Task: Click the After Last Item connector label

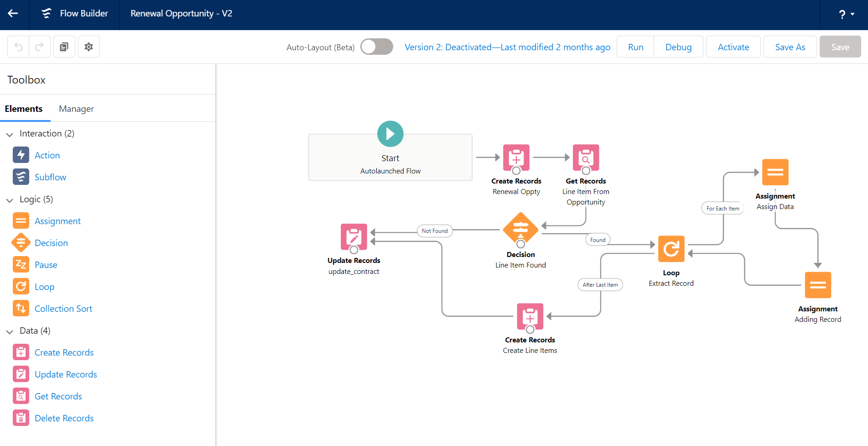Action: point(600,284)
